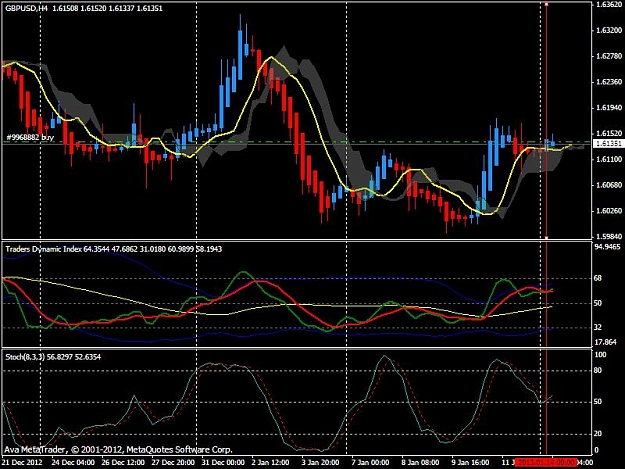Click the 1.61100 price axis value
Viewport: 625px width, 469px height.
[x=608, y=159]
